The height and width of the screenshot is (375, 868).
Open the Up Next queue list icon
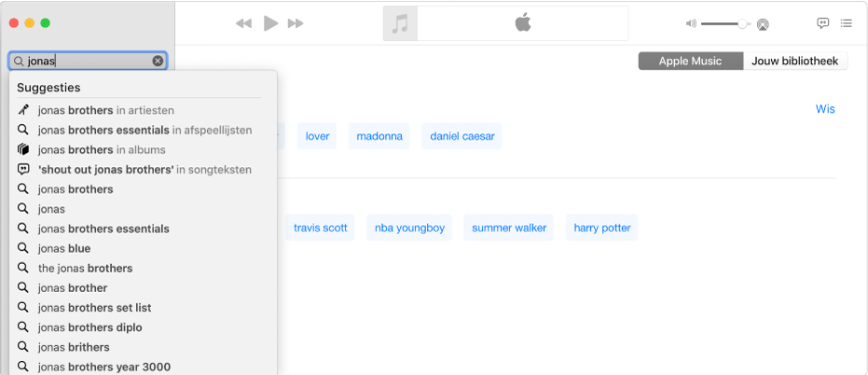[x=846, y=23]
